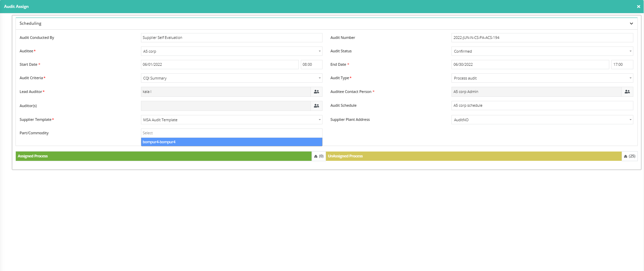
Task: Click the Part/Commodity Select field
Action: pyautogui.click(x=231, y=133)
